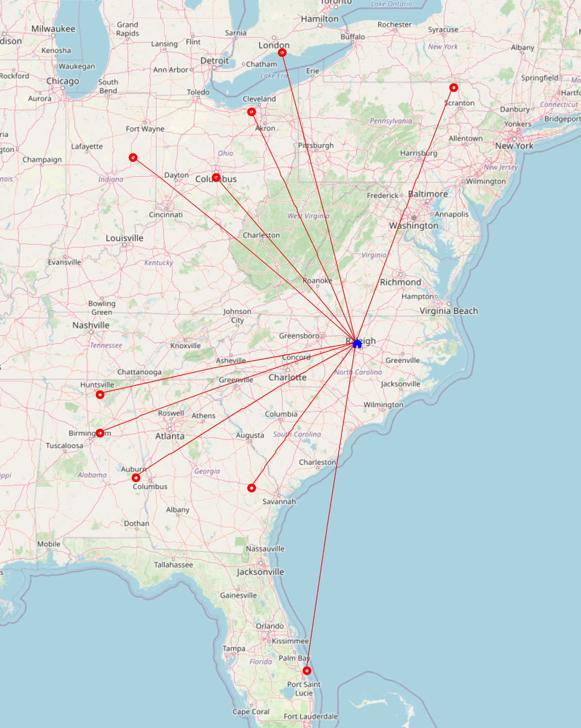The image size is (581, 728).
Task: Click the New York city label
Action: (x=514, y=146)
